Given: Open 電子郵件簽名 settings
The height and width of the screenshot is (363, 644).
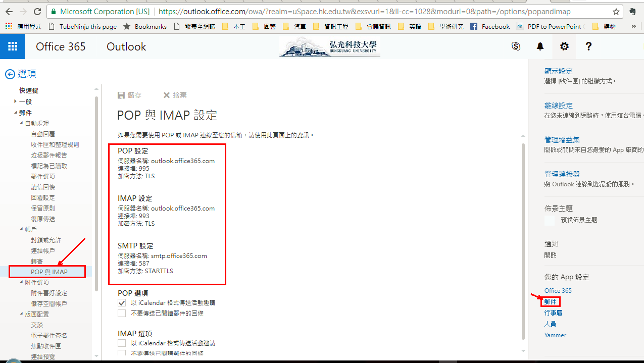Looking at the screenshot, I should [49, 335].
